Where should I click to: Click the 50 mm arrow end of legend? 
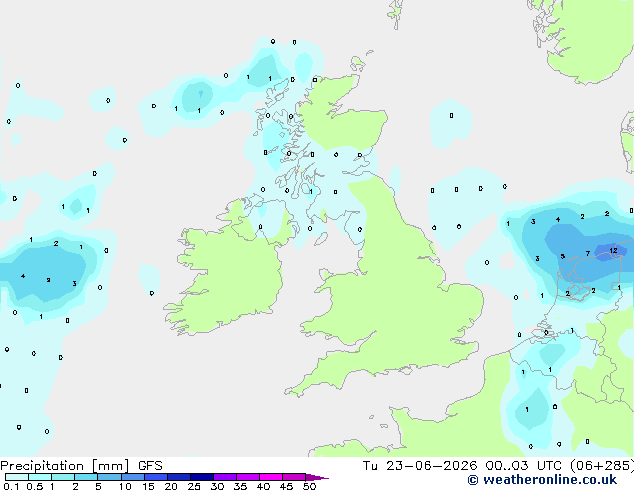point(317,477)
